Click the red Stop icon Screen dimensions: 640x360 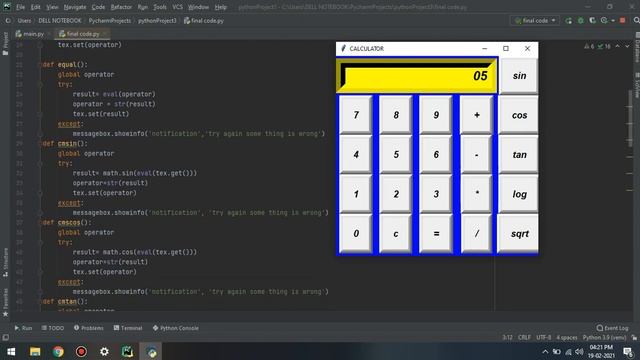click(x=622, y=20)
